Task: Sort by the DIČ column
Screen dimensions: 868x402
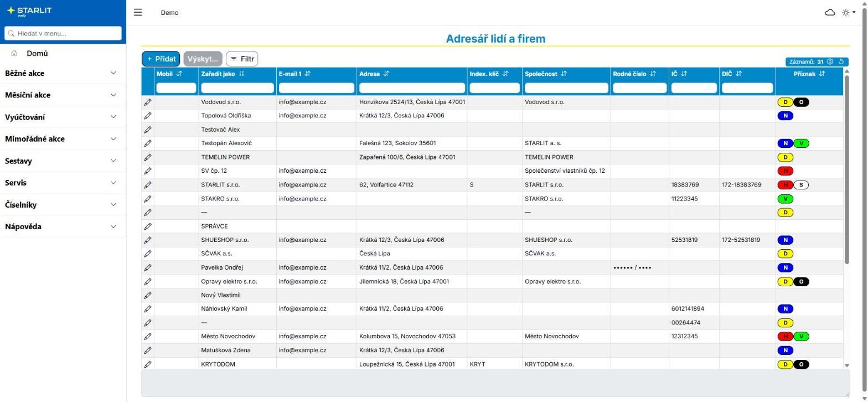Action: pos(738,74)
